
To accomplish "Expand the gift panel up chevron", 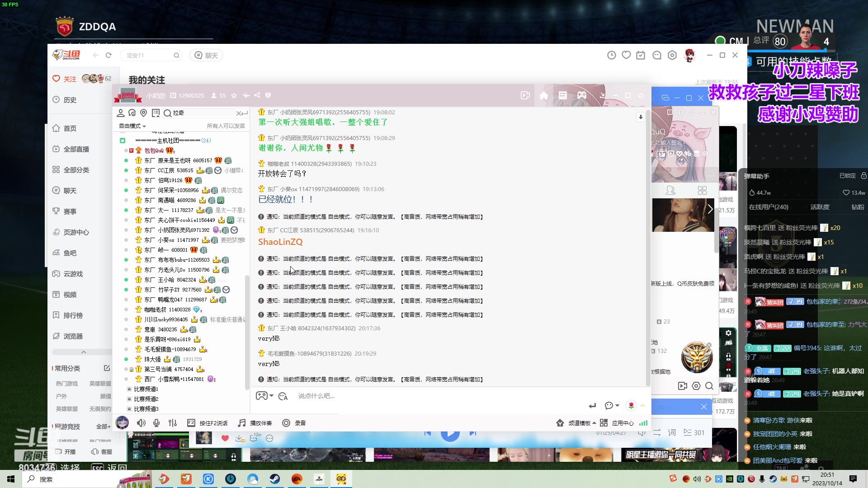I will [x=642, y=405].
